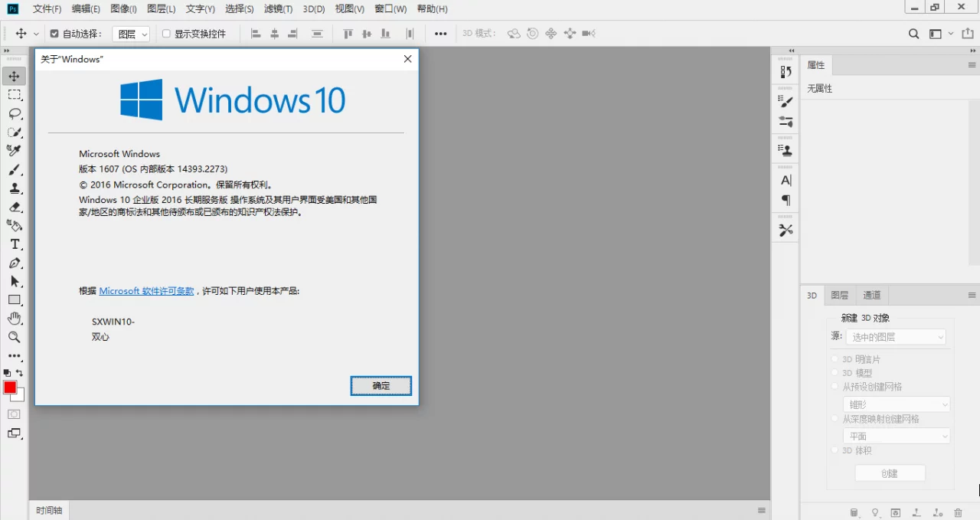Open the 锥形 mesh preset dropdown
The image size is (980, 520).
(x=897, y=404)
